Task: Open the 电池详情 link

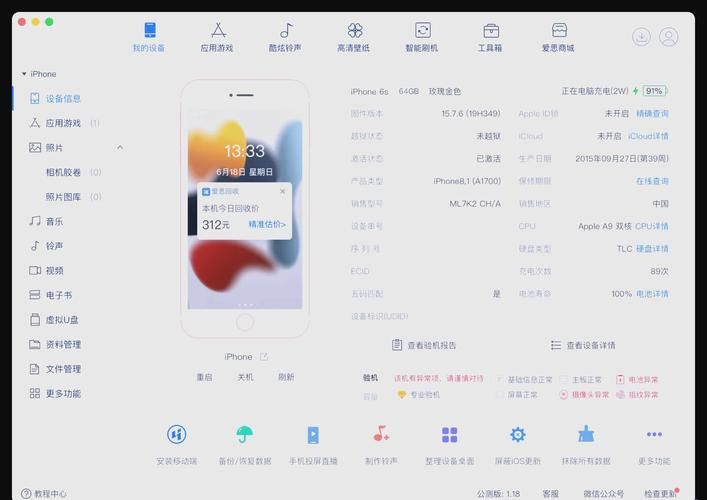Action: (652, 294)
